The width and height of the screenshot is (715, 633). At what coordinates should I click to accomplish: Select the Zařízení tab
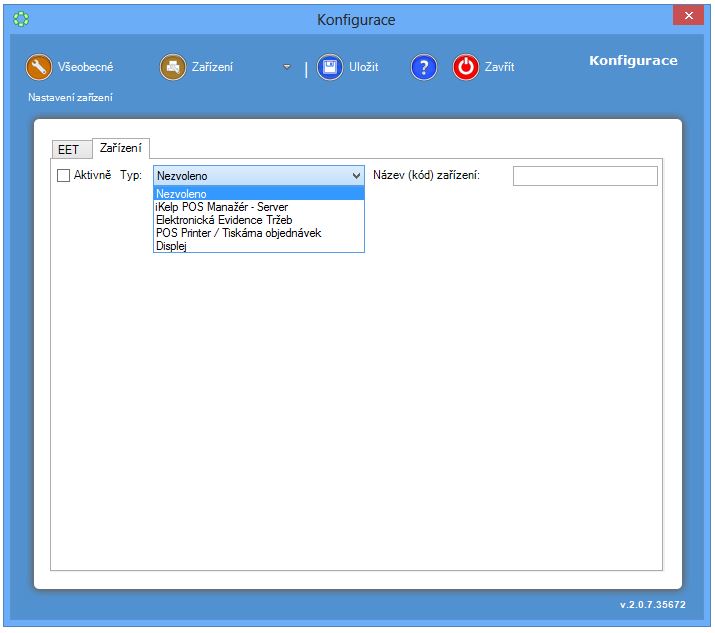tap(121, 148)
